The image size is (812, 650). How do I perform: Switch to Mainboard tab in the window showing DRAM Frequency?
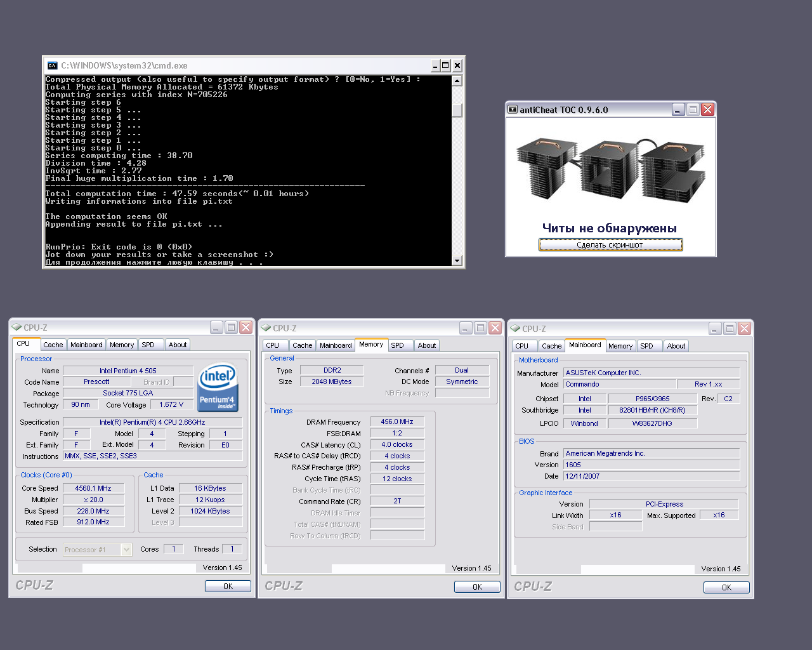click(336, 345)
